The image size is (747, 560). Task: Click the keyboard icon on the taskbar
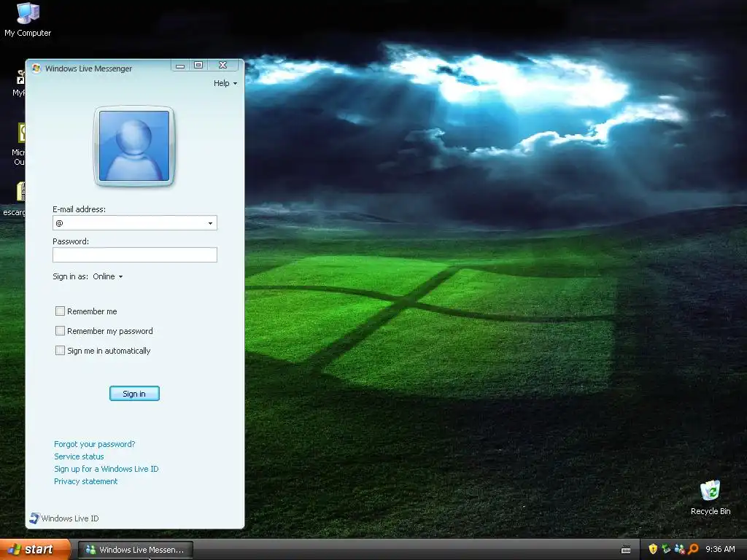tap(626, 550)
